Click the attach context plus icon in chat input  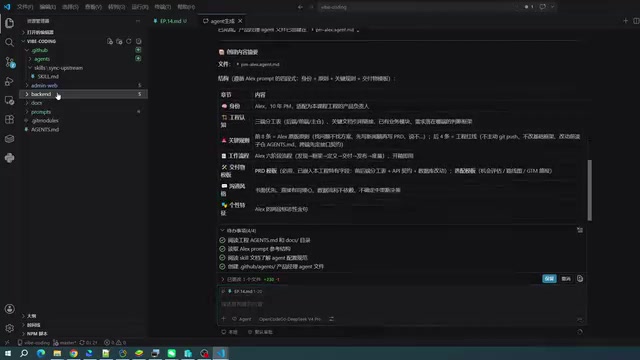point(223,319)
